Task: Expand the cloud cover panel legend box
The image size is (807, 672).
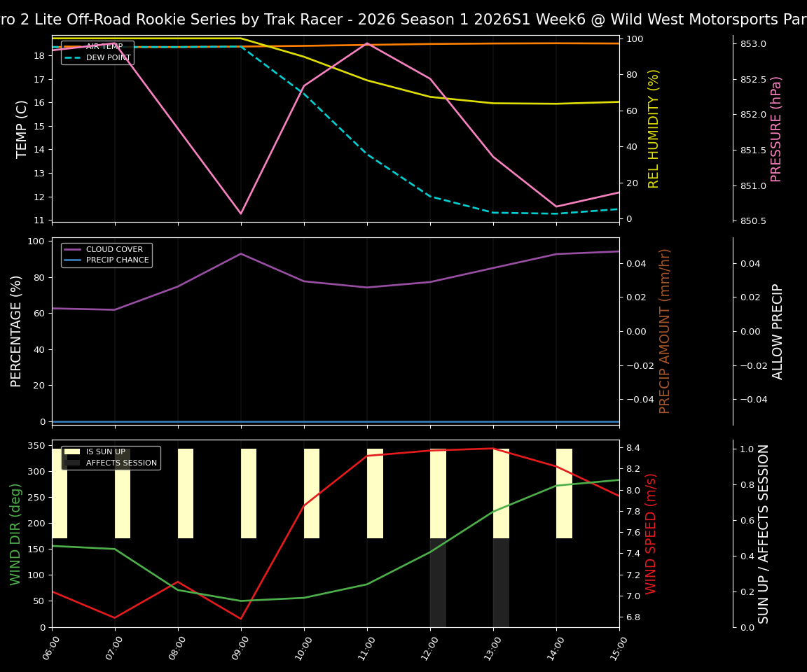Action: (x=106, y=254)
